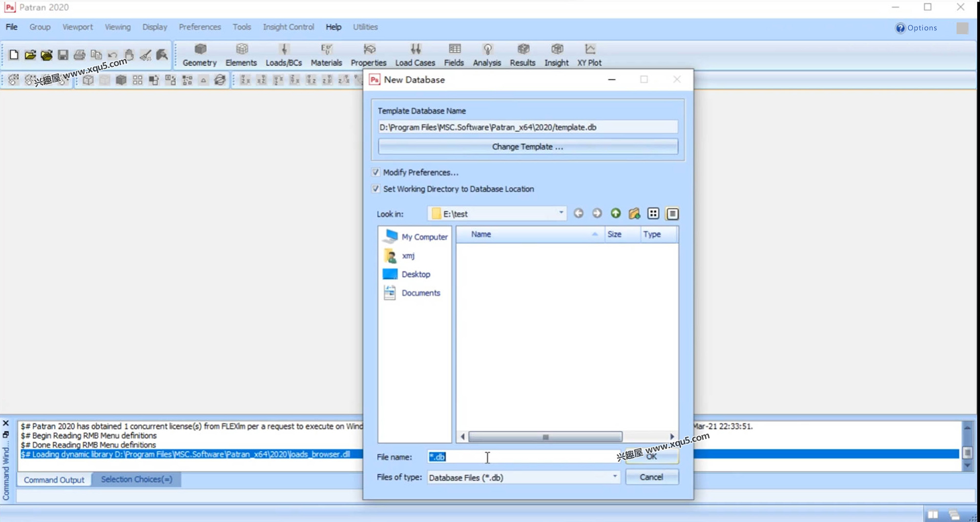Open the Fields icon
Image resolution: width=980 pixels, height=522 pixels.
(454, 55)
